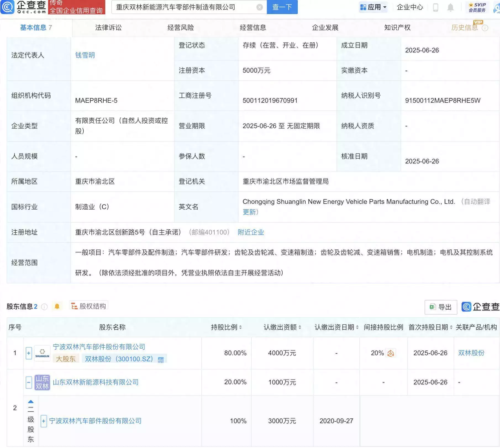The width and height of the screenshot is (500, 448).
Task: Collapse the 山东双林新能源科技有限公司 row
Action: [28, 382]
